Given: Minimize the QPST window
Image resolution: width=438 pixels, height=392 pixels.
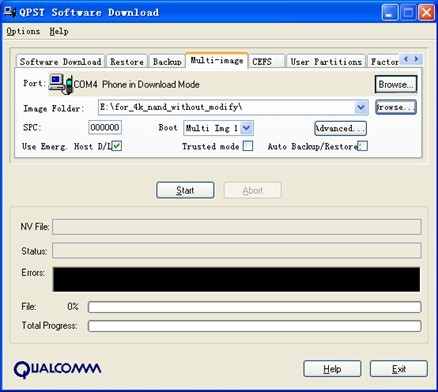Looking at the screenshot, I should [x=390, y=13].
